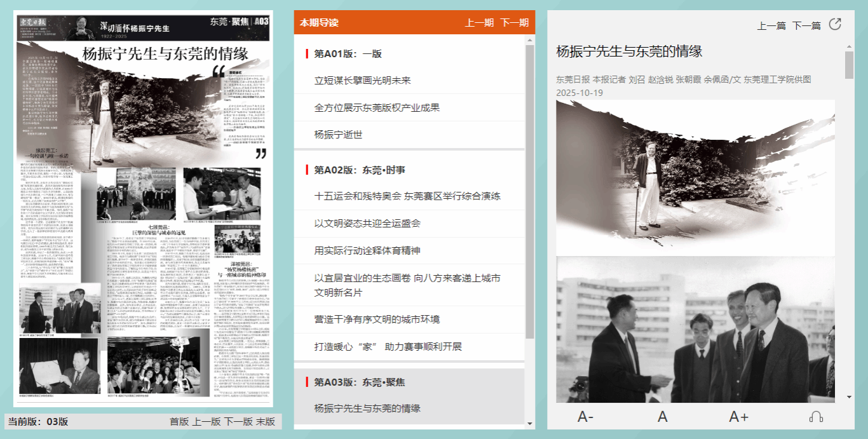
Task: Click the share/open-external icon
Action: [836, 25]
